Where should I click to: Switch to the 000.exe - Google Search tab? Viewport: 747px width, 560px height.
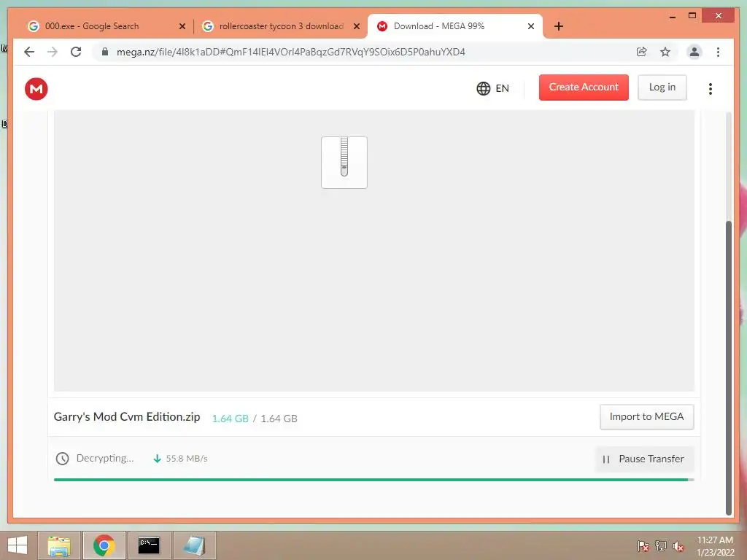pos(107,26)
